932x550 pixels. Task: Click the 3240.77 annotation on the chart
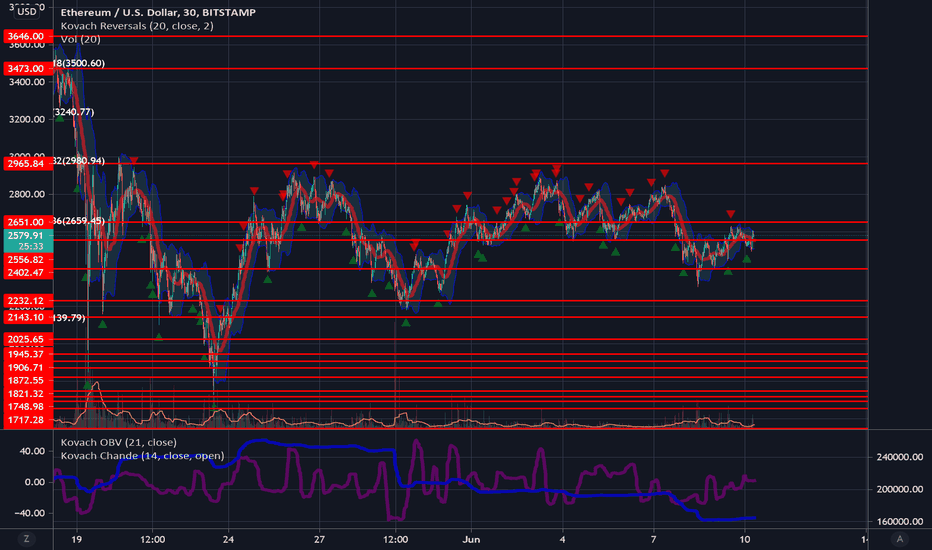(x=74, y=112)
